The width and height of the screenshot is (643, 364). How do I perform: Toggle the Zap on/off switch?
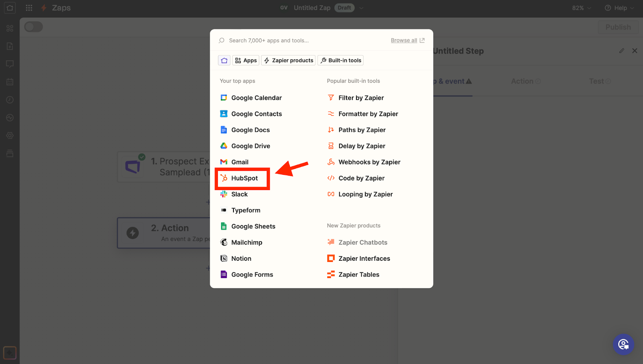33,27
